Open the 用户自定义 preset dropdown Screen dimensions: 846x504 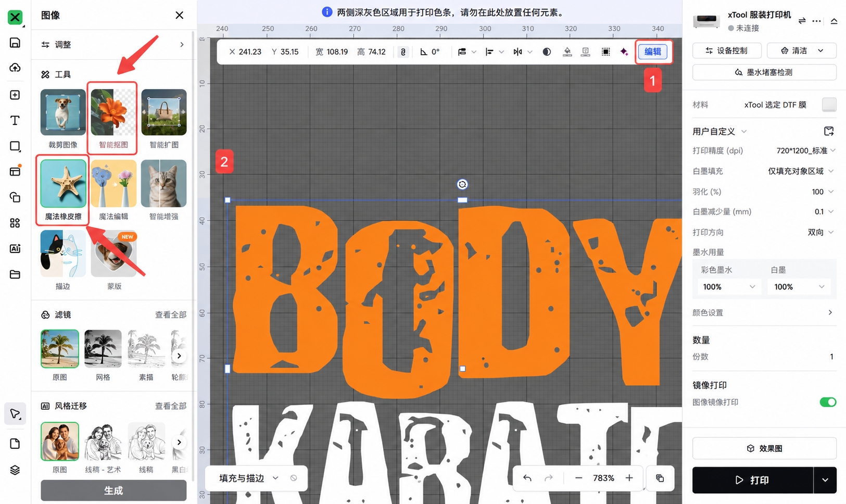pyautogui.click(x=719, y=131)
